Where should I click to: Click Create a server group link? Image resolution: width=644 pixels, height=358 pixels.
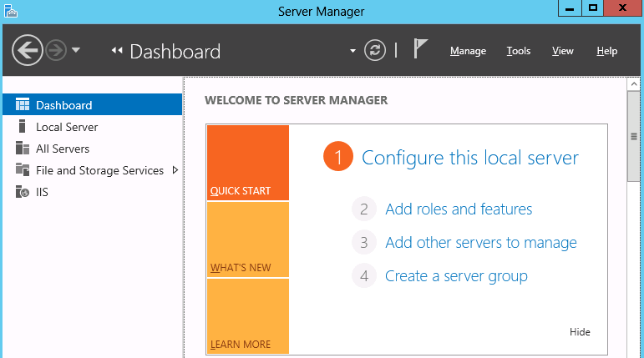(x=456, y=276)
